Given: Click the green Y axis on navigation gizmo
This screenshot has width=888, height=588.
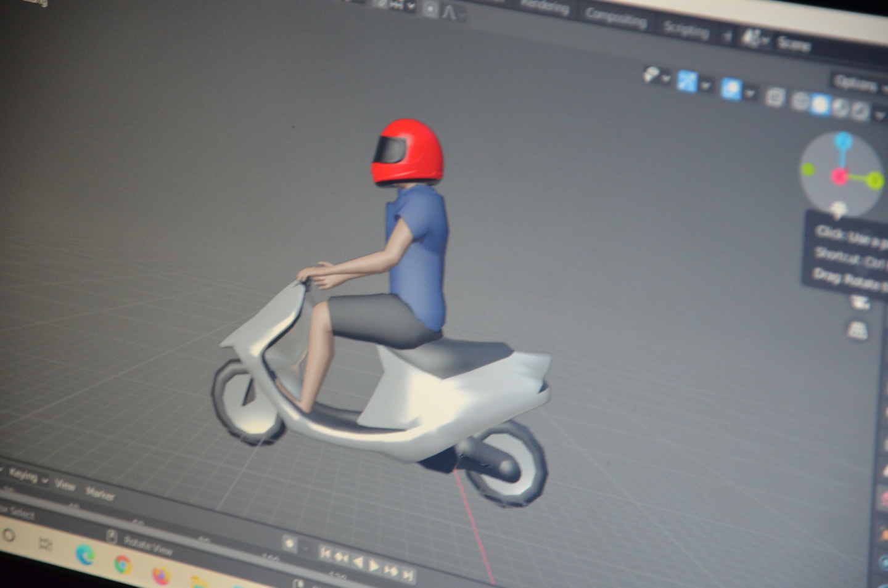Looking at the screenshot, I should [x=874, y=181].
